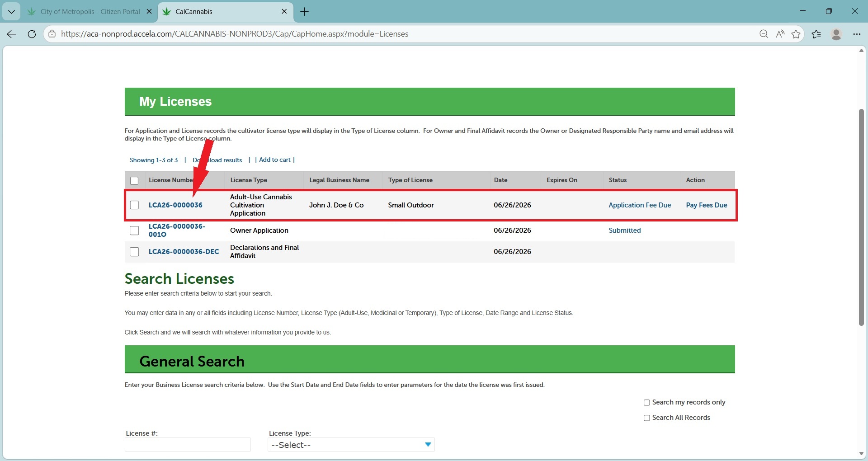Image resolution: width=868 pixels, height=461 pixels.
Task: Minimize the browser window
Action: coord(803,11)
